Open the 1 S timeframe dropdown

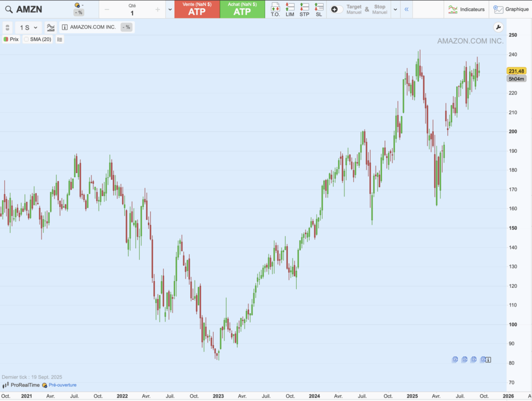(28, 27)
